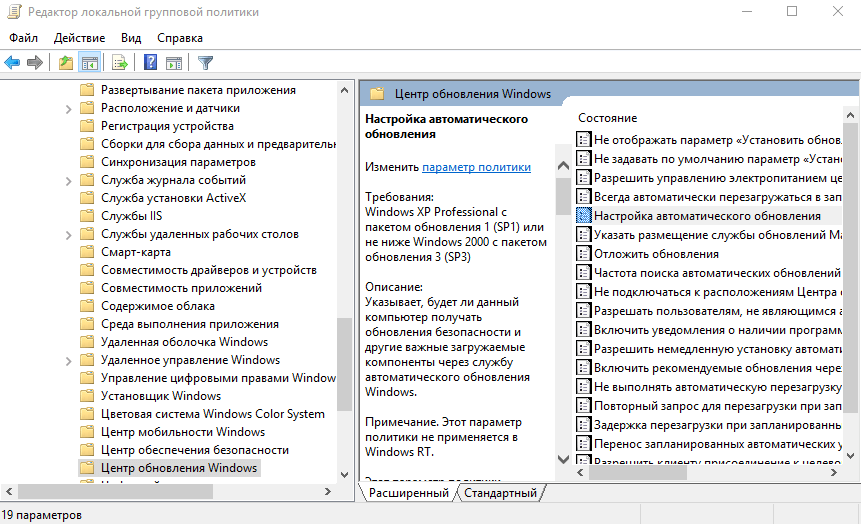The width and height of the screenshot is (861, 524).
Task: Open the «Справка» menu
Action: coord(180,38)
